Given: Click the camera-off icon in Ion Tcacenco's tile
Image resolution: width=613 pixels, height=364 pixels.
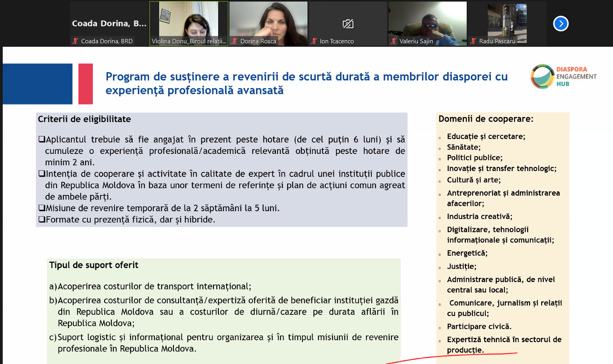Looking at the screenshot, I should tap(348, 24).
